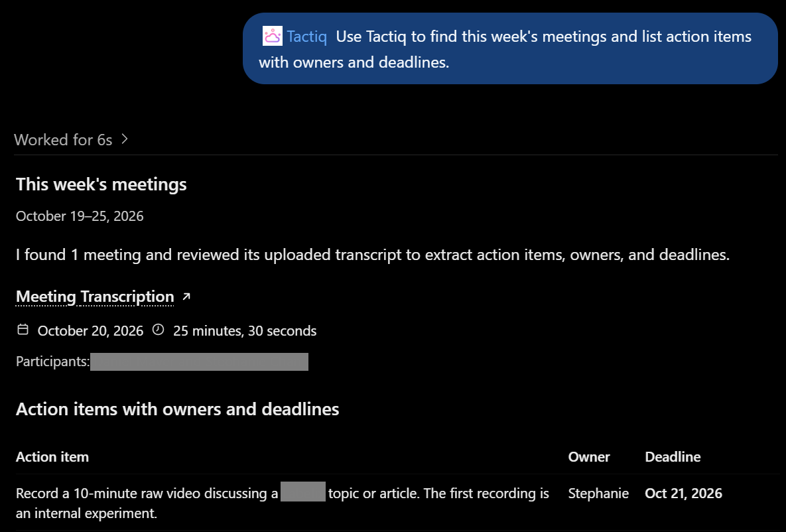This screenshot has height=532, width=786.
Task: Click the user prompt message bubble
Action: click(510, 48)
